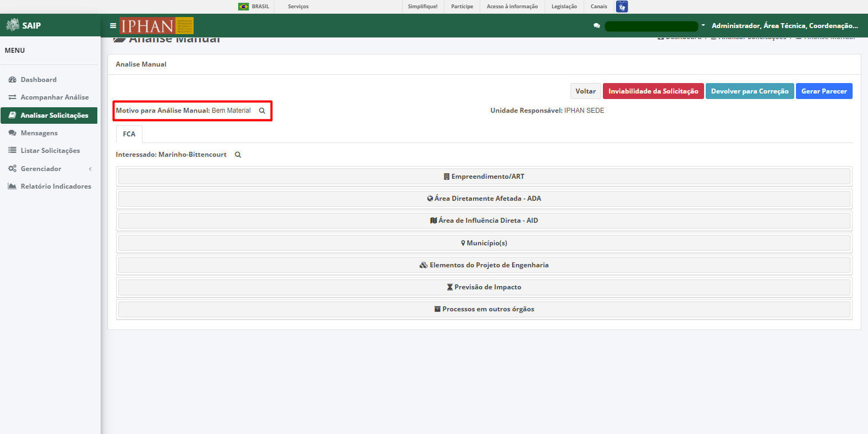Image resolution: width=868 pixels, height=434 pixels.
Task: Open Dashboard in the sidebar menu
Action: [x=49, y=80]
